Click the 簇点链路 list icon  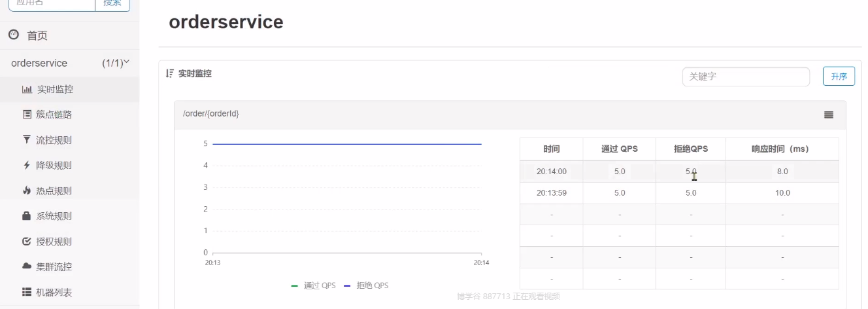[x=27, y=115]
